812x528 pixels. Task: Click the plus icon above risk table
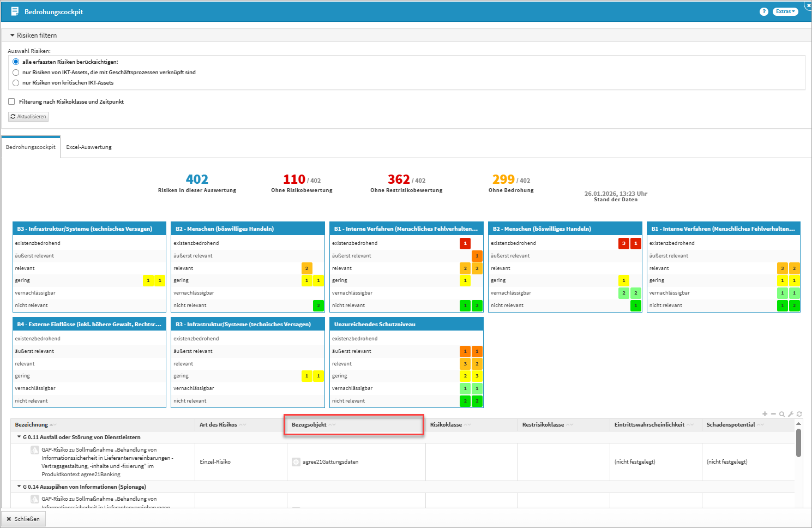(765, 414)
